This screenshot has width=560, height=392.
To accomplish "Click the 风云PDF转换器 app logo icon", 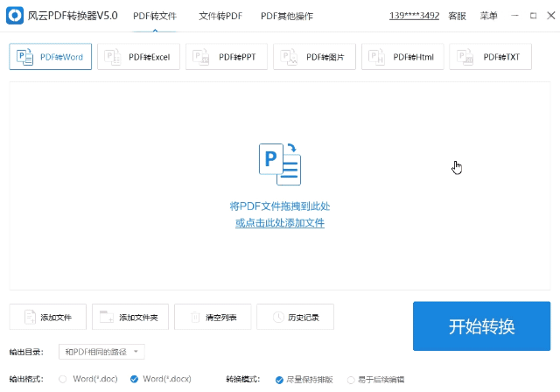I will pos(17,16).
